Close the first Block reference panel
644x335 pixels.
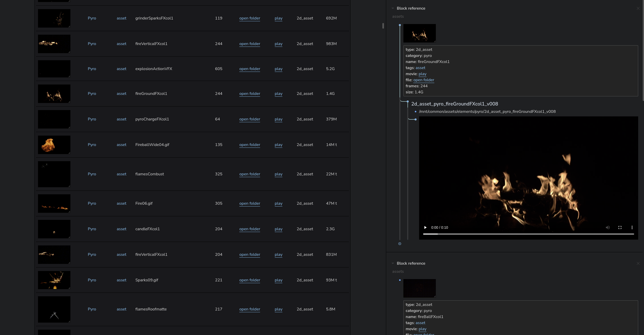click(638, 8)
